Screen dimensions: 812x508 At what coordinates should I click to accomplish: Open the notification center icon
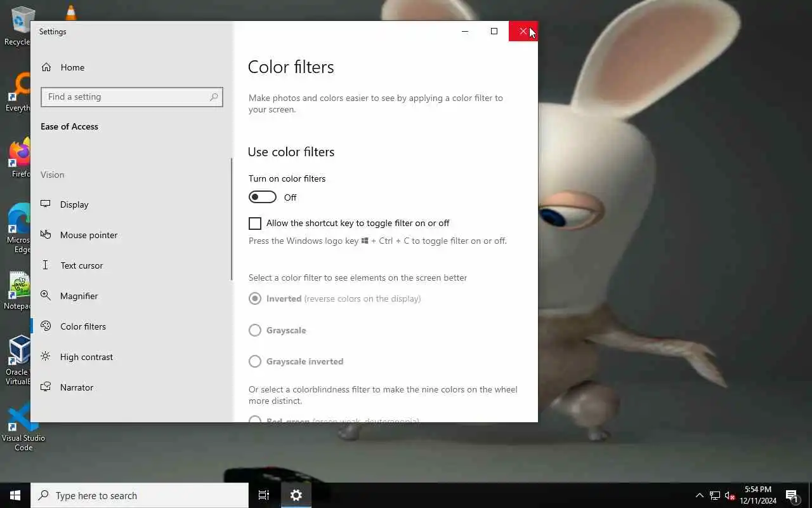point(792,495)
